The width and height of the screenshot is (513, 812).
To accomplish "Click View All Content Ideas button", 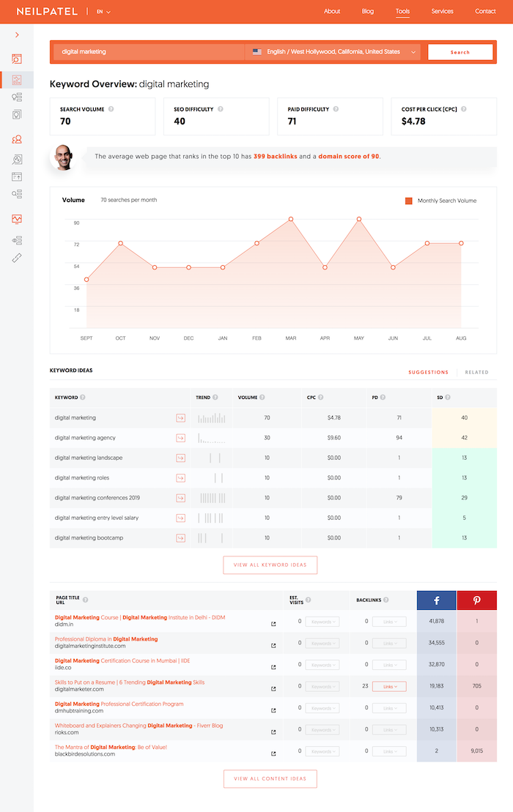I will pyautogui.click(x=270, y=779).
